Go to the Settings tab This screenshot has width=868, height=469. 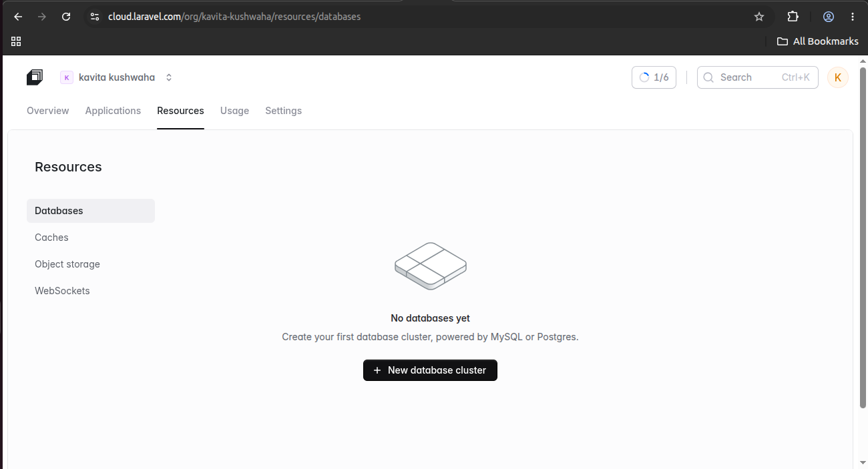[x=283, y=111]
